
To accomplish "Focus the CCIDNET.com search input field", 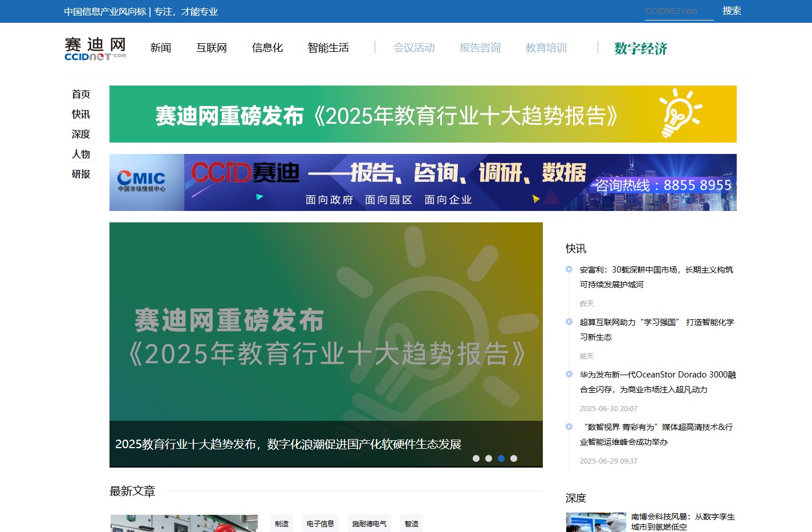I will click(679, 11).
